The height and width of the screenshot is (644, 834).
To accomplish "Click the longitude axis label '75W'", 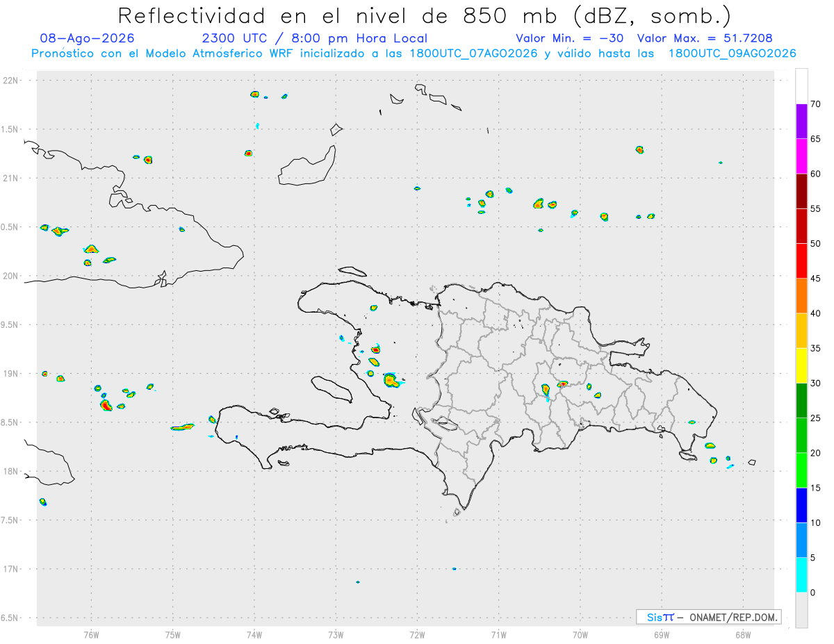I will 173,634.
